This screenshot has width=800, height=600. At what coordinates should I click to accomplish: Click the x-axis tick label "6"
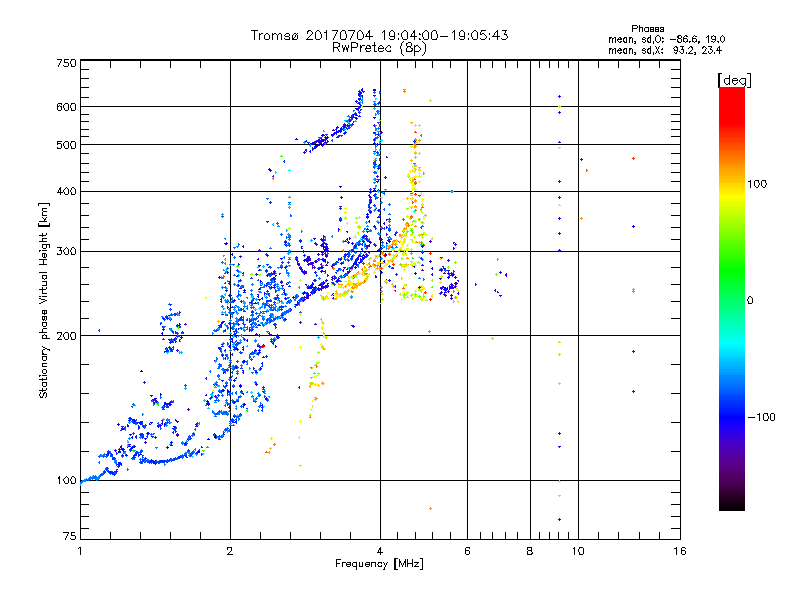467,551
